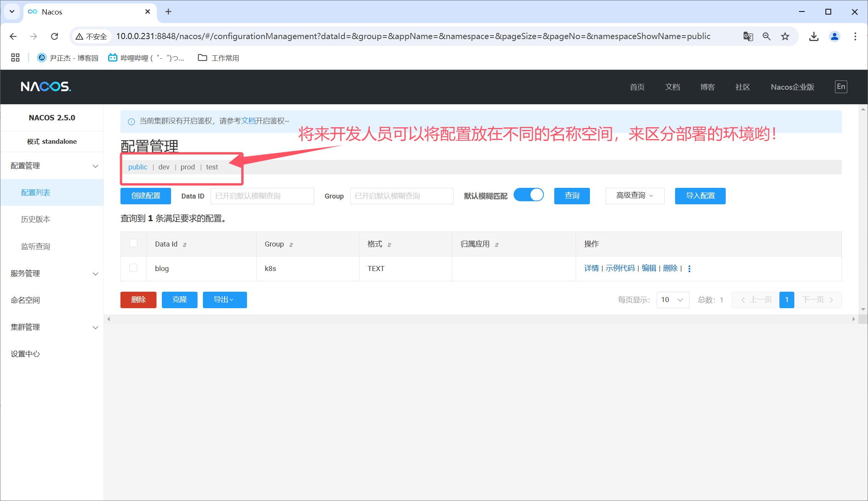
Task: Click the browser translate page icon
Action: click(748, 36)
